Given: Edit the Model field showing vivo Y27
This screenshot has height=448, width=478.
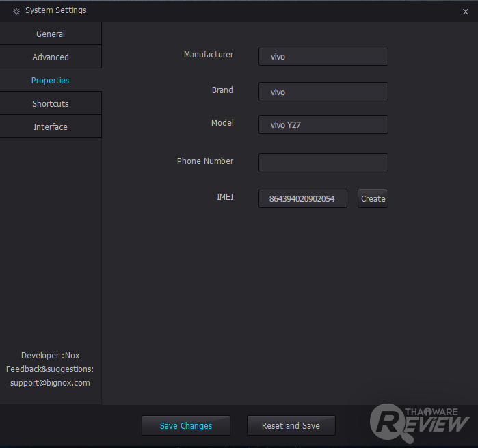Looking at the screenshot, I should 323,124.
